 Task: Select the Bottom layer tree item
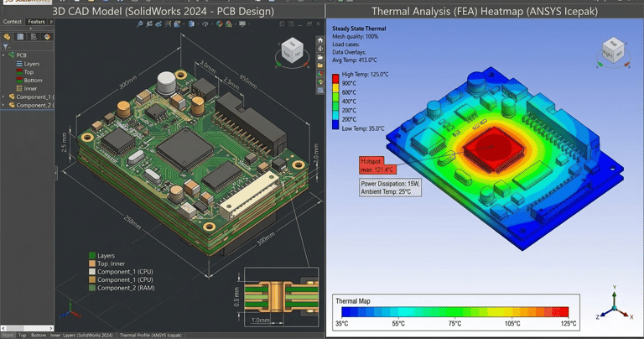click(x=29, y=80)
